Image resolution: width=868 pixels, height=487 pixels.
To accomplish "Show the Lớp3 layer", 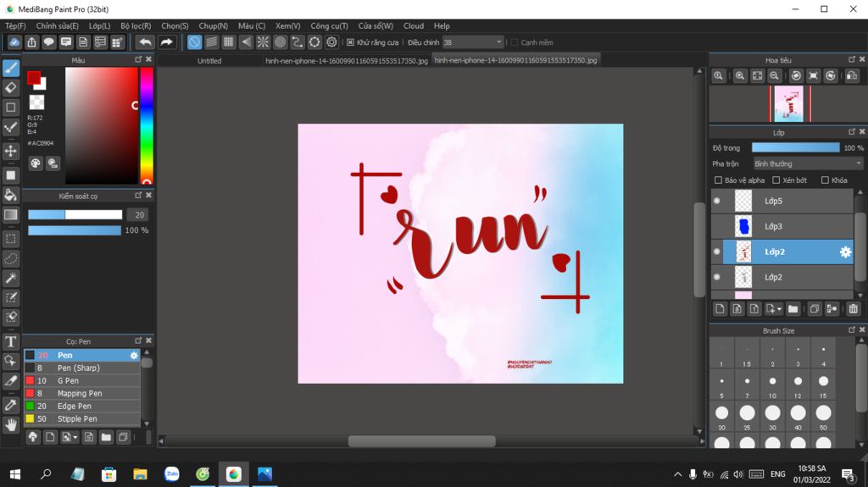I will coord(717,226).
